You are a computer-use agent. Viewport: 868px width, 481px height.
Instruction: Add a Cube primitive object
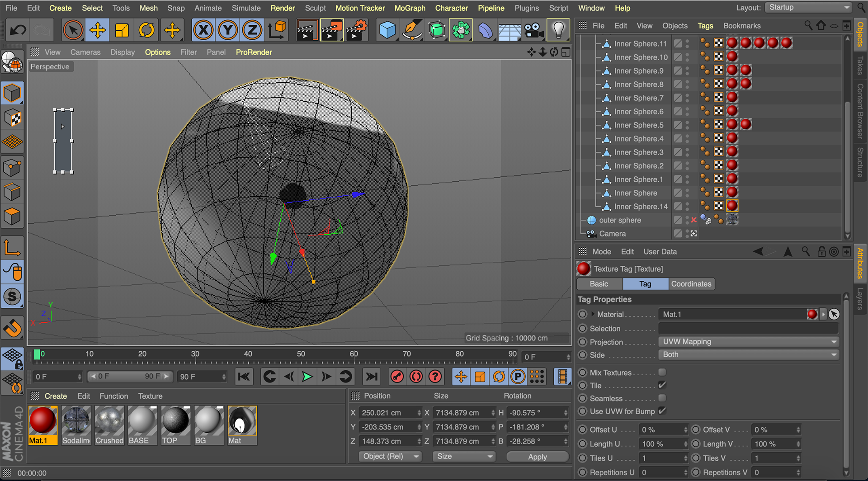coord(387,31)
